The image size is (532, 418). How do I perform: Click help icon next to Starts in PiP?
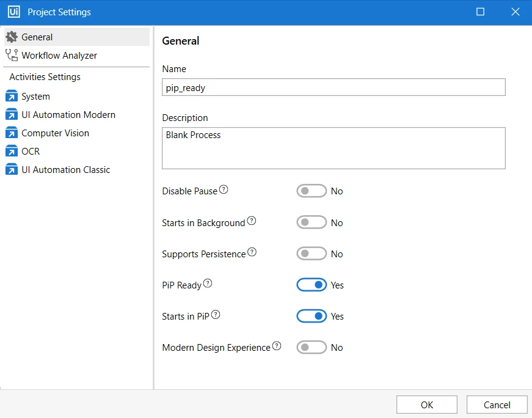point(216,315)
